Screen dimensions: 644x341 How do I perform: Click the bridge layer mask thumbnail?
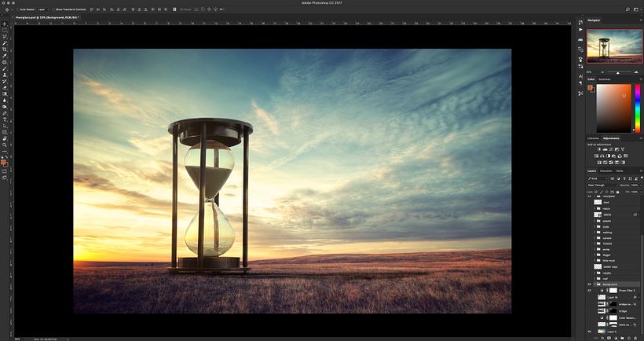pyautogui.click(x=613, y=311)
